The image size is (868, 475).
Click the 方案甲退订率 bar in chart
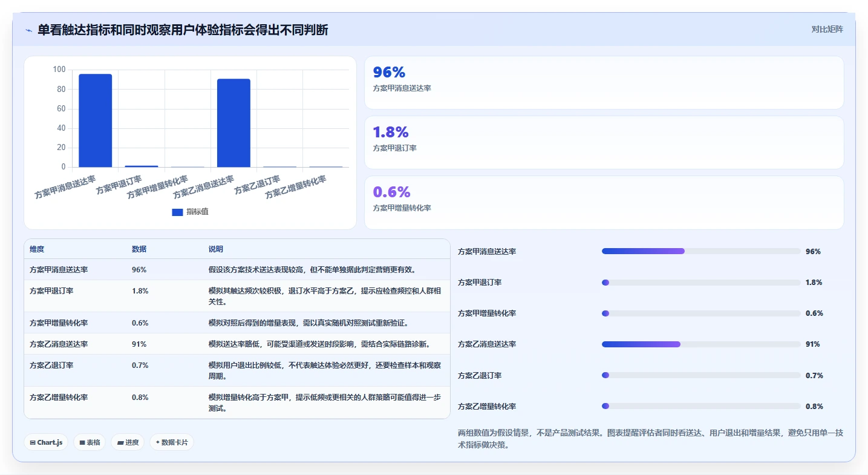click(142, 166)
